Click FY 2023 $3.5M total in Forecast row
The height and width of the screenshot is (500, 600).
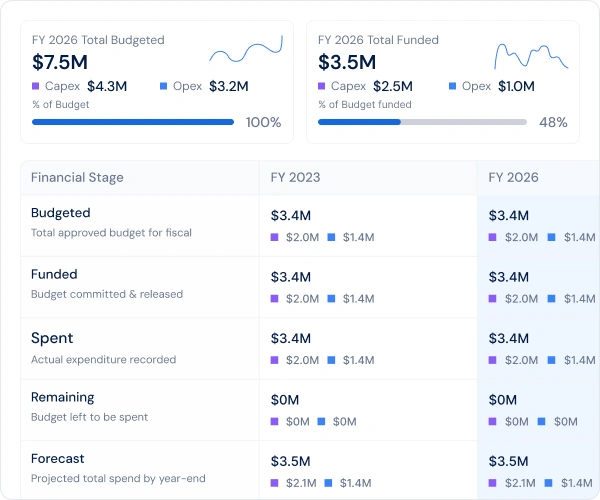coord(290,461)
